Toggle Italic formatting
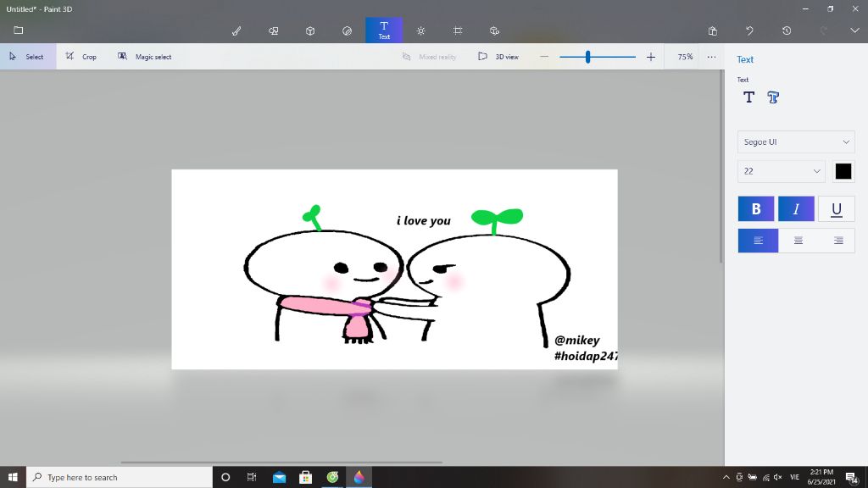This screenshot has width=868, height=488. 796,208
